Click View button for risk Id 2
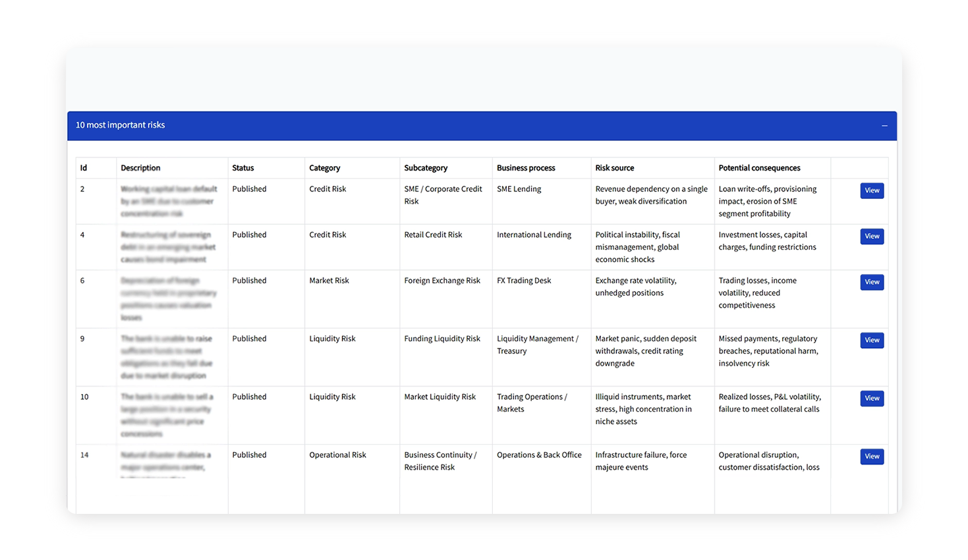This screenshot has height=560, width=968. pyautogui.click(x=871, y=190)
